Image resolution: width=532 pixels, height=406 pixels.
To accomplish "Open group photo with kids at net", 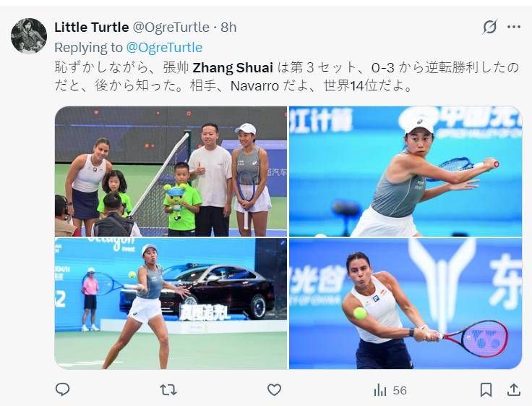I will pos(171,172).
